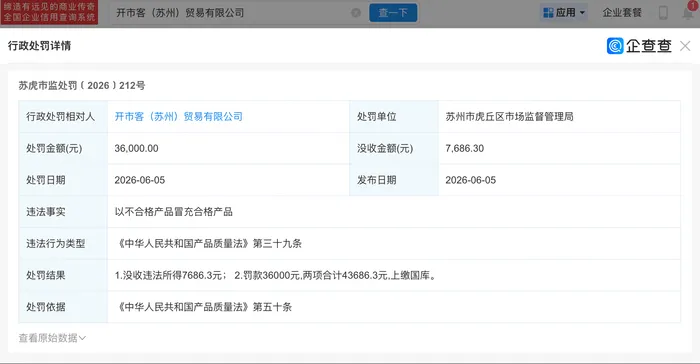Select the penalty amount 36,000.00
The image size is (700, 364).
[x=136, y=148]
